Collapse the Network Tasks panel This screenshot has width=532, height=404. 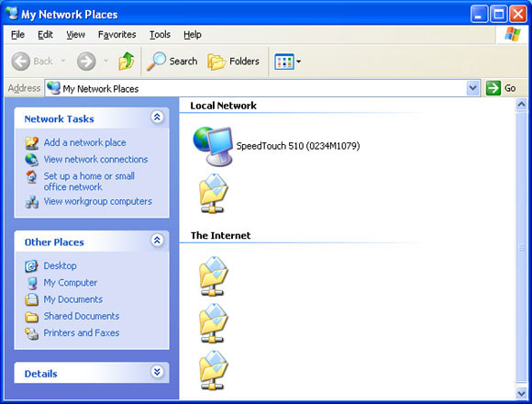pos(157,118)
